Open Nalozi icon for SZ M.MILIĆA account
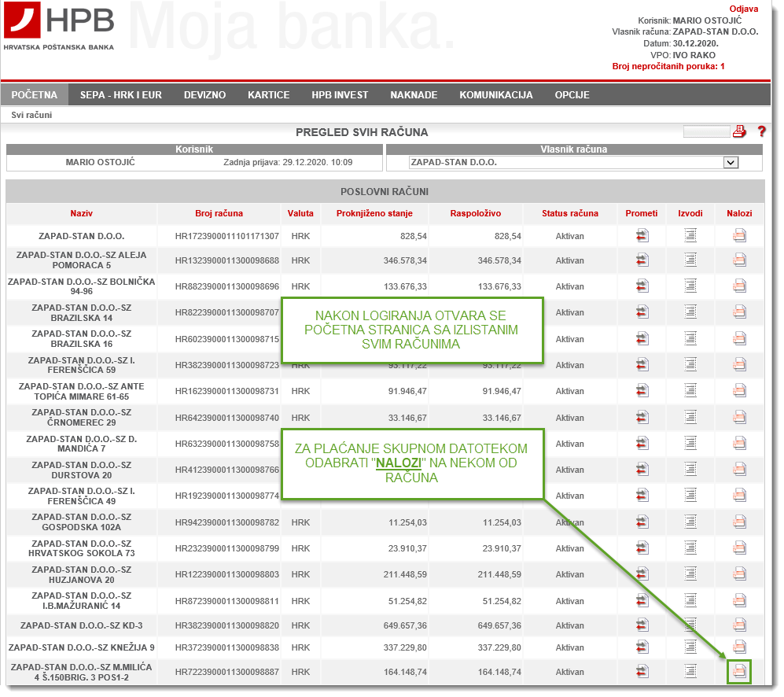 tap(739, 672)
